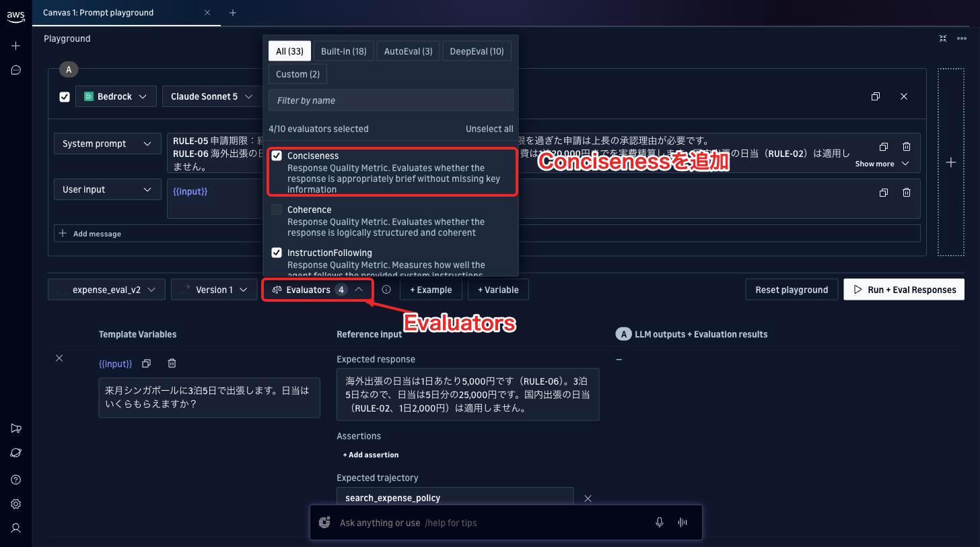Uncheck the InstructionFollowing evaluator
The width and height of the screenshot is (980, 547).
point(277,253)
